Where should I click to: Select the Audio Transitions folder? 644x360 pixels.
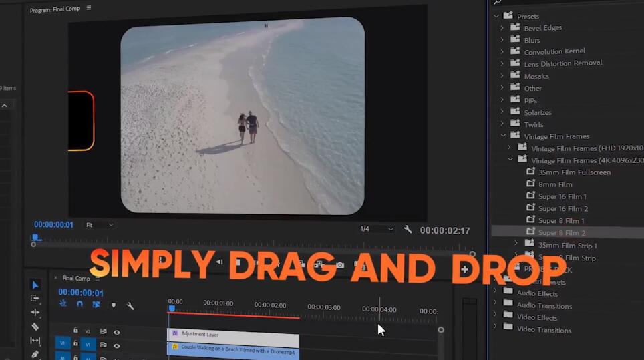(x=544, y=306)
